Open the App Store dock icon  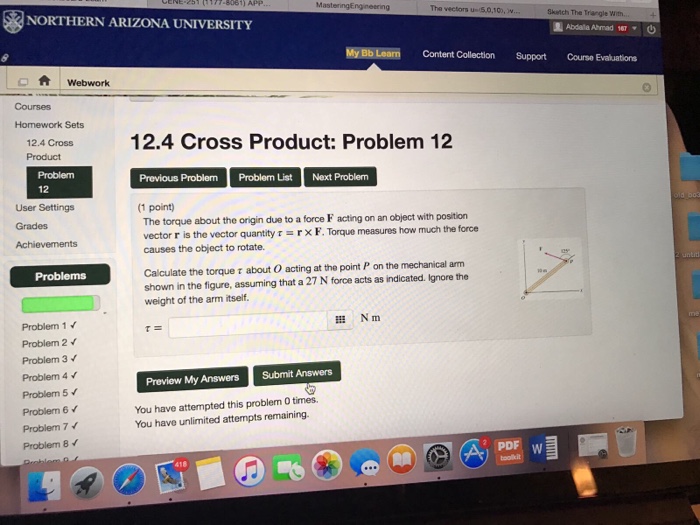[473, 454]
